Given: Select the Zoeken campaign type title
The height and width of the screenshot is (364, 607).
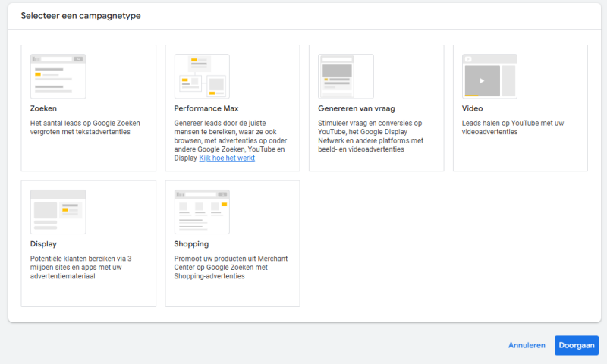Looking at the screenshot, I should (x=43, y=109).
